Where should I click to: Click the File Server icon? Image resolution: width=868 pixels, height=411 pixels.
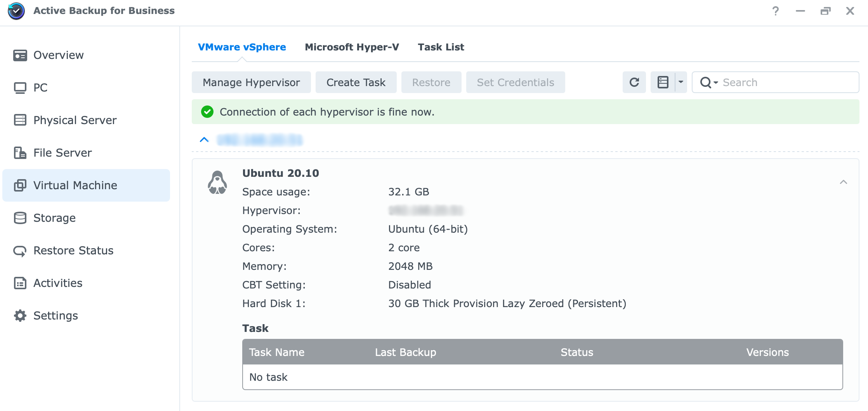(20, 153)
